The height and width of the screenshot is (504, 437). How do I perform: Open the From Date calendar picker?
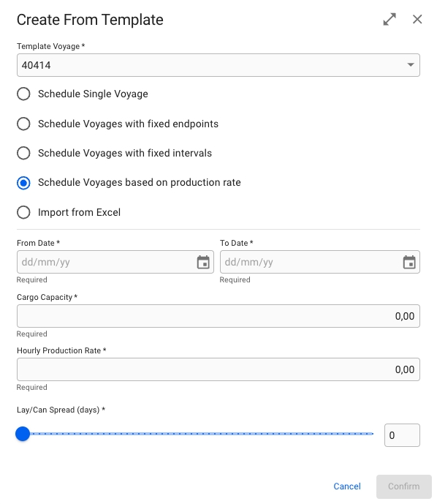coord(203,262)
